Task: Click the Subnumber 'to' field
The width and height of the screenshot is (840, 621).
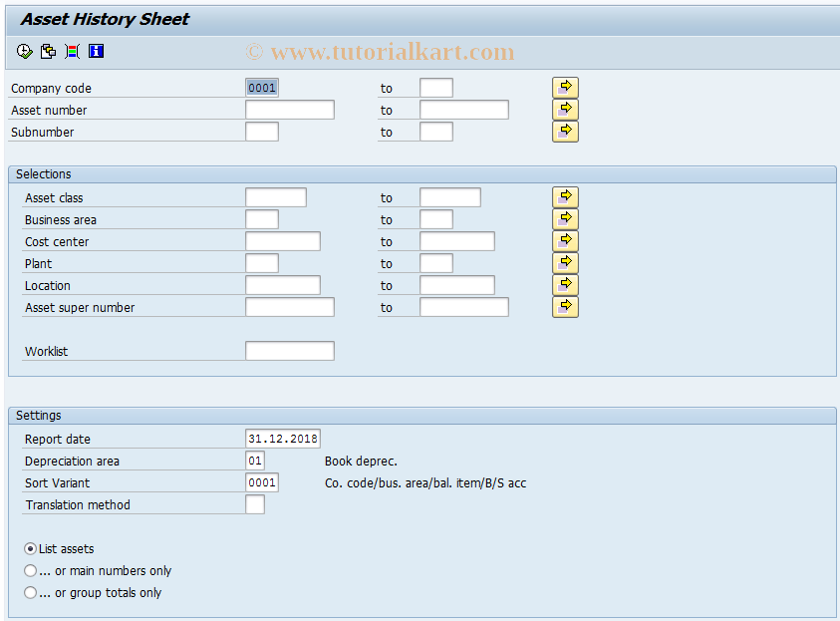Action: pos(436,132)
